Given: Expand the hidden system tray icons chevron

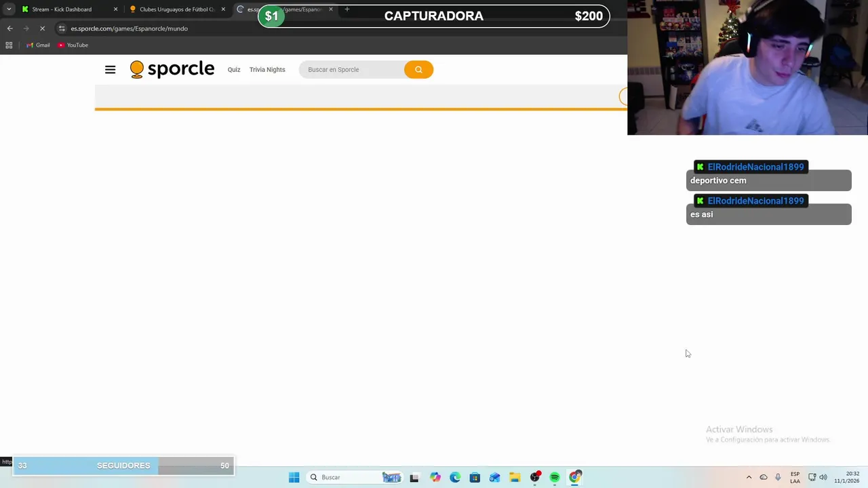Looking at the screenshot, I should (x=749, y=477).
